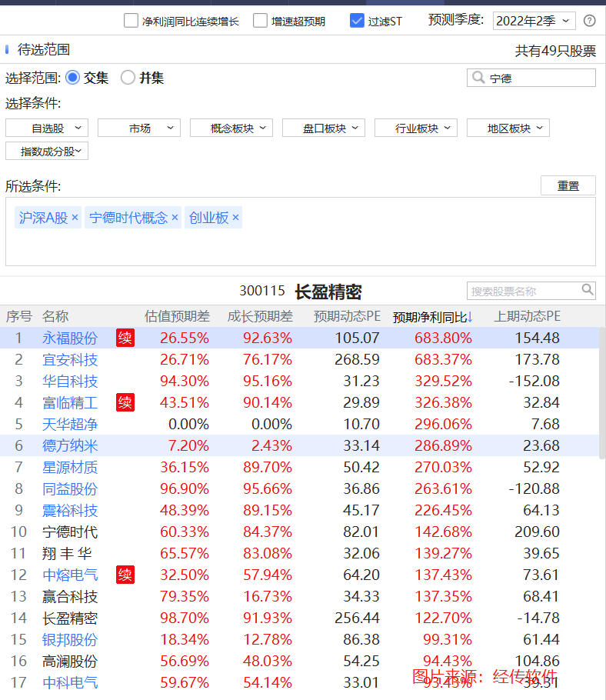Click the 共有49只股票 count label
Viewport: 606px width, 700px height.
point(555,51)
